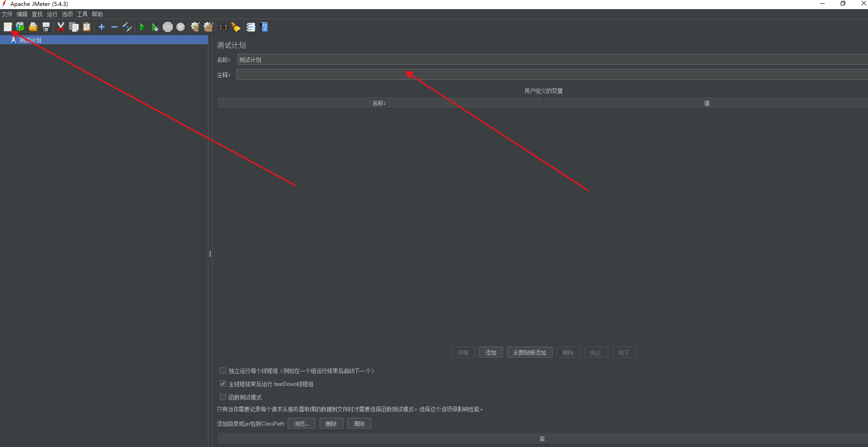Viewport: 868px width, 447px height.
Task: Click the 名称 input field
Action: [x=553, y=60]
